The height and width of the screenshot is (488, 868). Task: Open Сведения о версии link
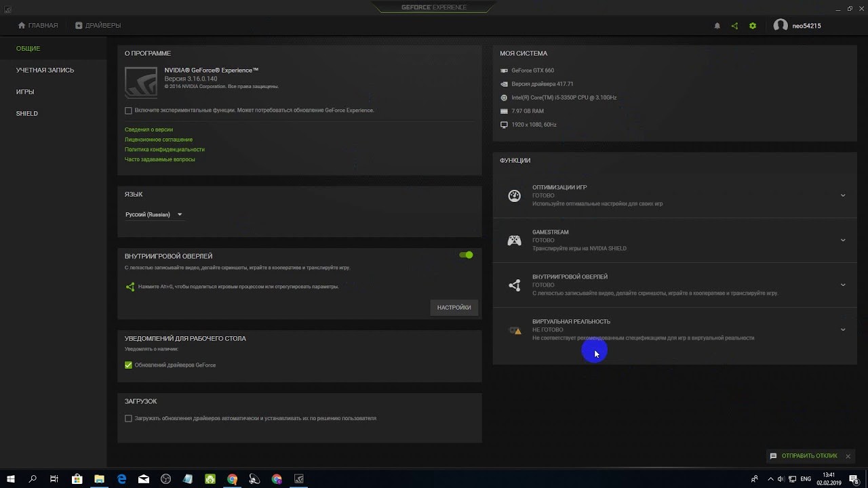149,129
